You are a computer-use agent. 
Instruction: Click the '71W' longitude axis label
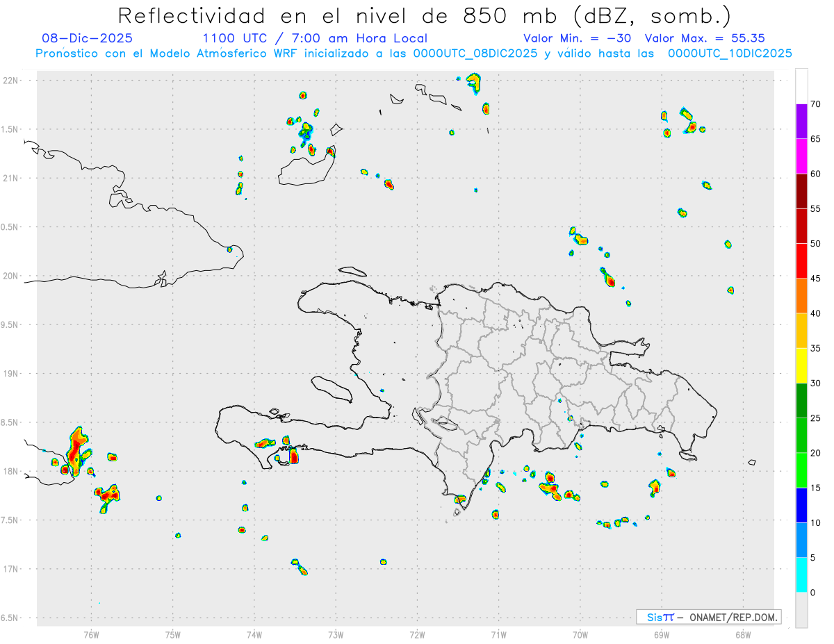[498, 634]
